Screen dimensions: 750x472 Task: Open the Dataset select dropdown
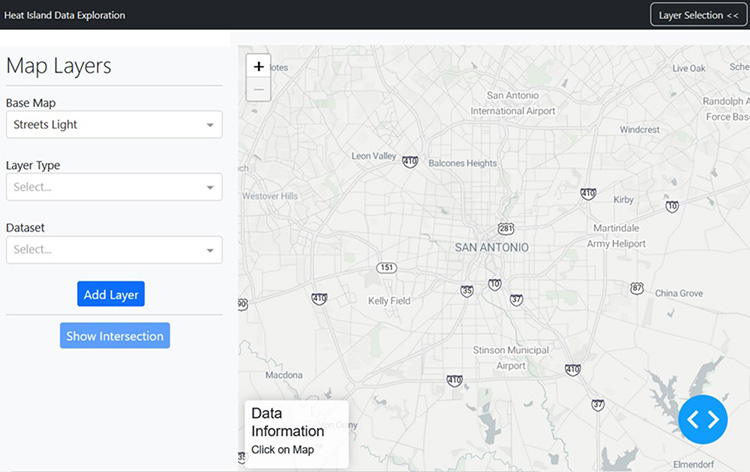tap(114, 250)
